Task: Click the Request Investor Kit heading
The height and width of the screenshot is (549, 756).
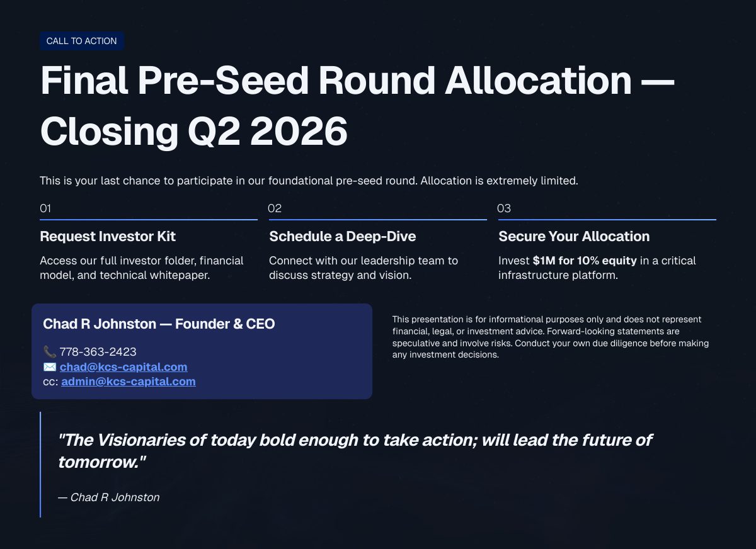Action: 108,237
